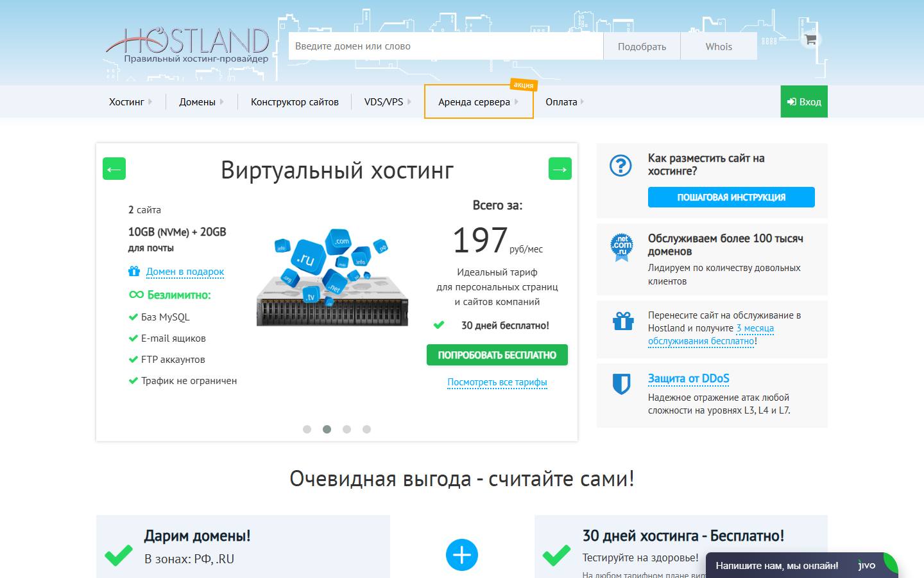
Task: Click ПОШАГОВАЯ ИНСТРУКЦИЯ button
Action: (x=732, y=197)
